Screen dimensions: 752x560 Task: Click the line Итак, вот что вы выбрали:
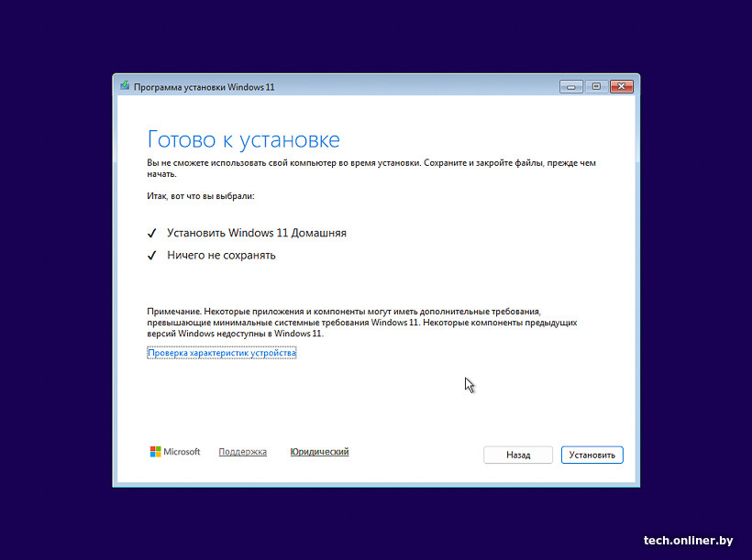[201, 196]
